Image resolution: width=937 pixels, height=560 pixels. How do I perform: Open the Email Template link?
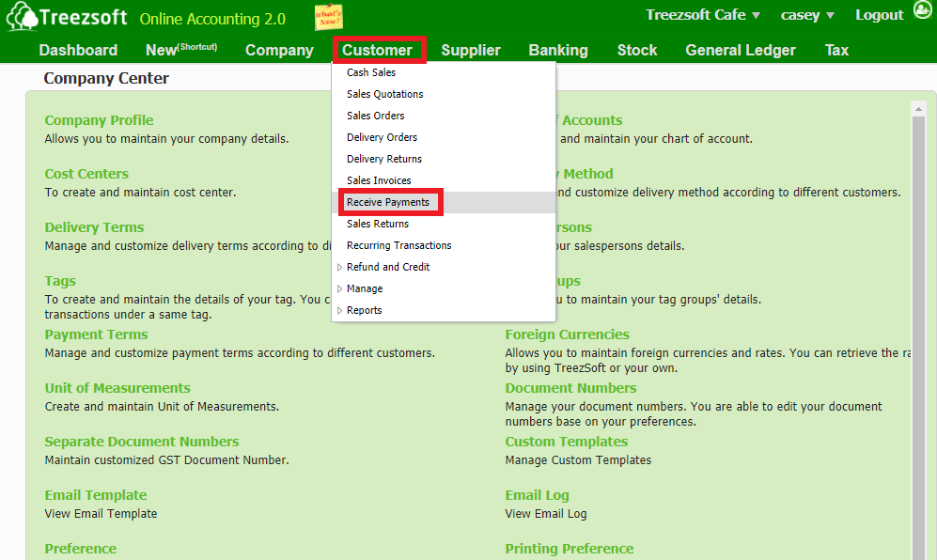coord(96,495)
